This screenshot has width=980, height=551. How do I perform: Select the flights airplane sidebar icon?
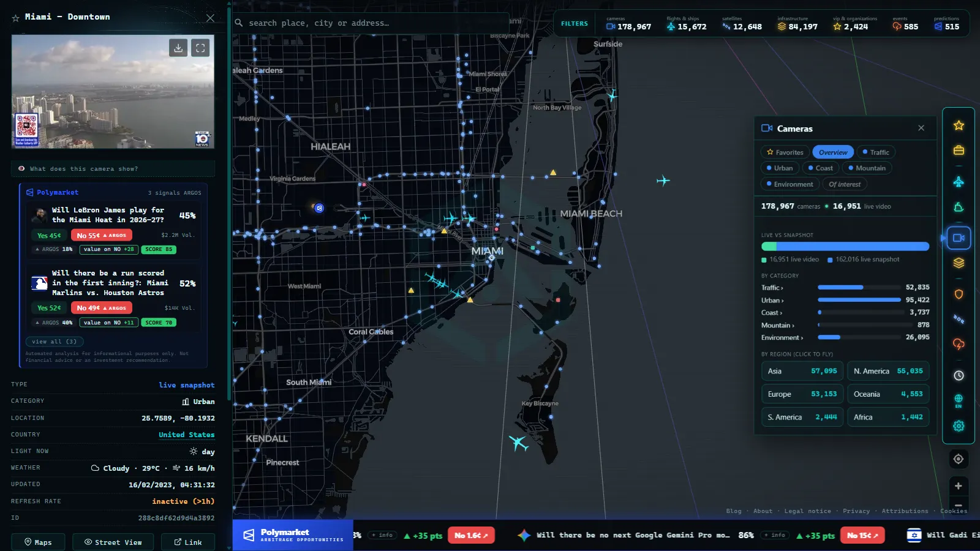tap(959, 182)
